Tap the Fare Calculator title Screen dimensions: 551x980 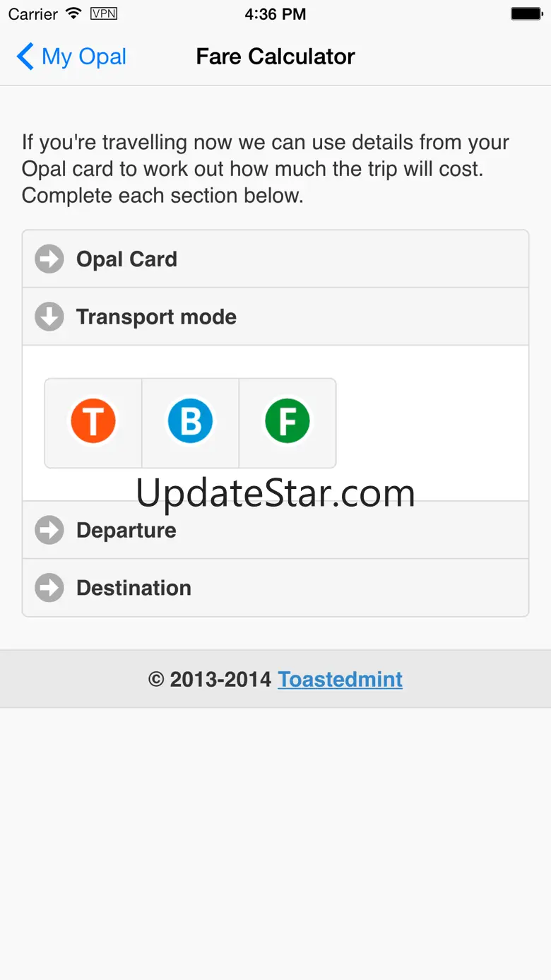[x=275, y=57]
